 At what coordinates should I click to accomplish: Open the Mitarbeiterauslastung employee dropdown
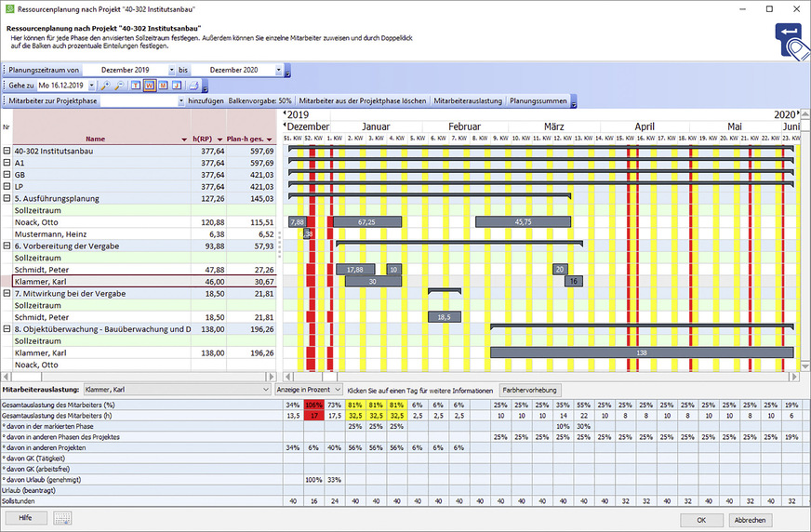pyautogui.click(x=264, y=390)
